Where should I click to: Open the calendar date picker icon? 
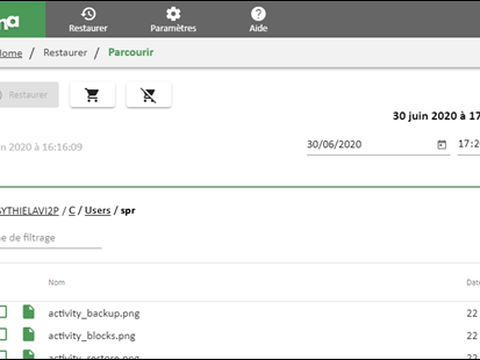[442, 145]
